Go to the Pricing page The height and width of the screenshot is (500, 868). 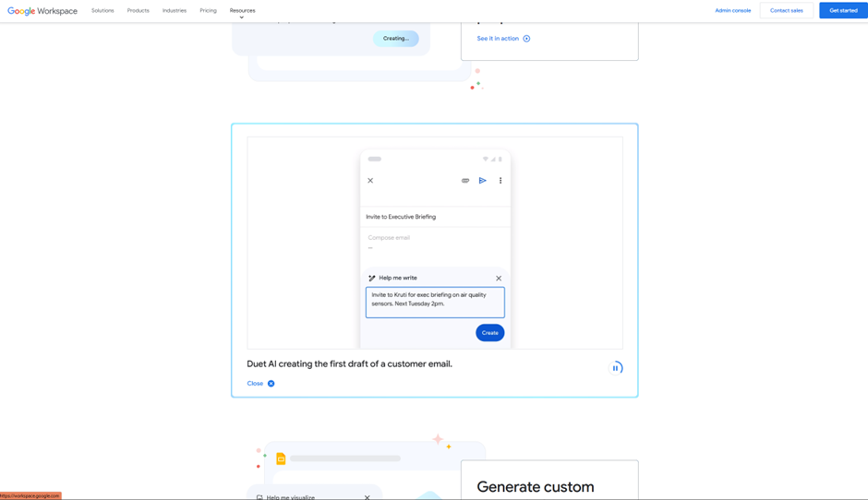208,10
